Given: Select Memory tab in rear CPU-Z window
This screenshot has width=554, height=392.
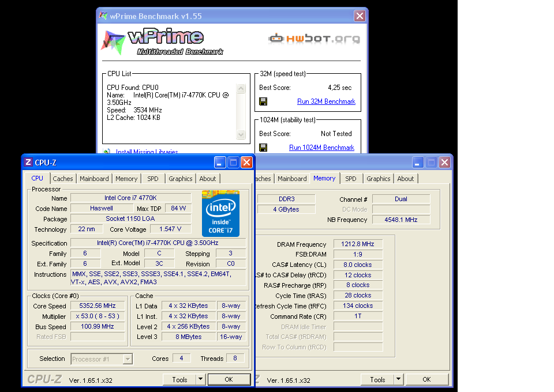Looking at the screenshot, I should point(324,178).
